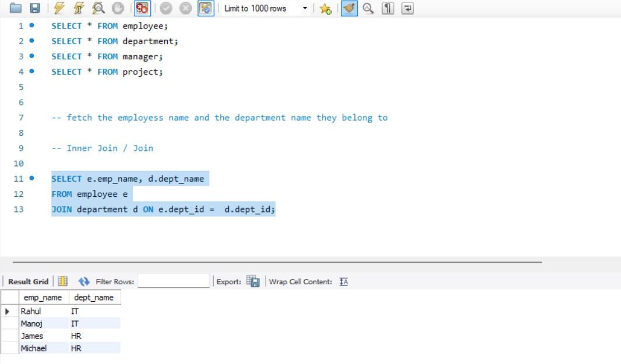
Task: Select the James cell in the results
Action: tap(44, 336)
